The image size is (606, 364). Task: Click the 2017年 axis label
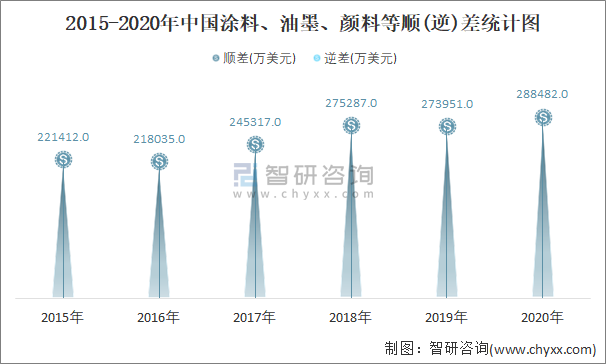(254, 317)
